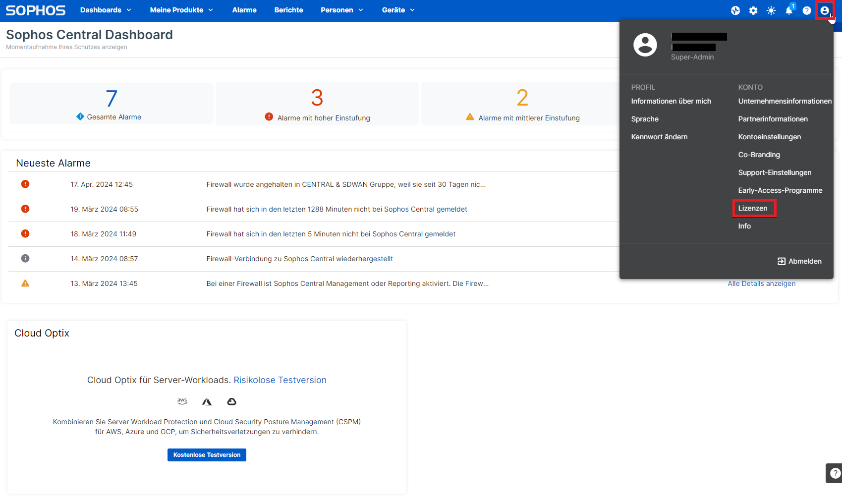842x504 pixels.
Task: Click the orange triangle beside mittlerer Einstufung
Action: (470, 117)
